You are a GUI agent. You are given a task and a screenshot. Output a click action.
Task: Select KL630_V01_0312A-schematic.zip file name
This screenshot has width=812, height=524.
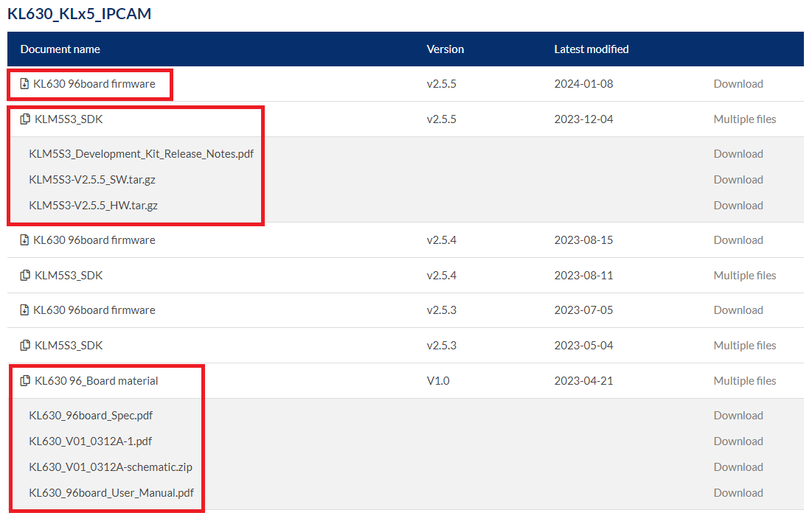coord(111,467)
